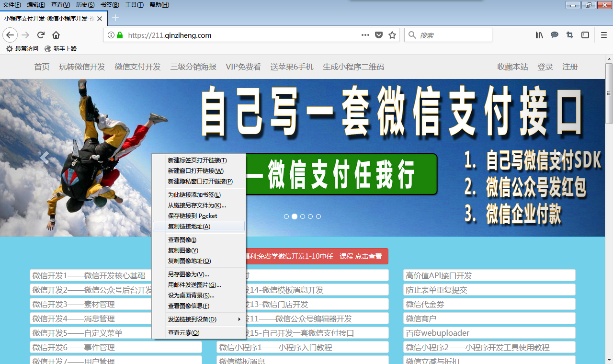Choose 查看图像 in context menu

tap(198, 240)
